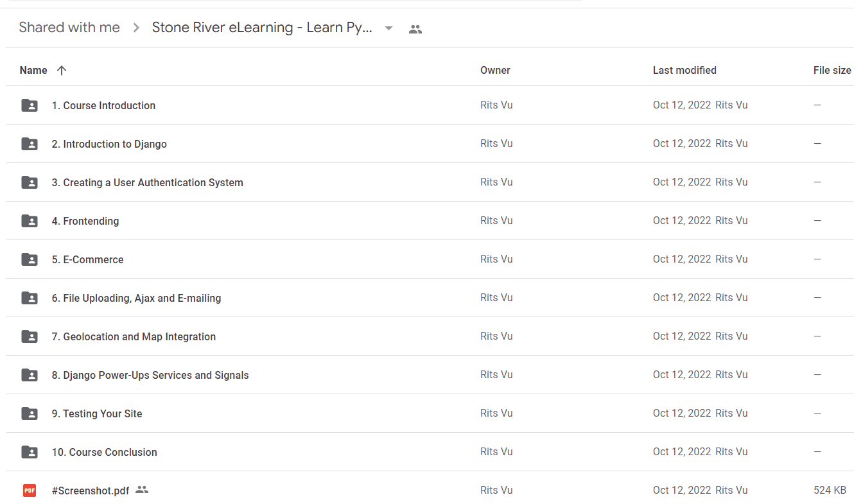Sort files by Last modified column
The height and width of the screenshot is (504, 854).
click(x=684, y=71)
